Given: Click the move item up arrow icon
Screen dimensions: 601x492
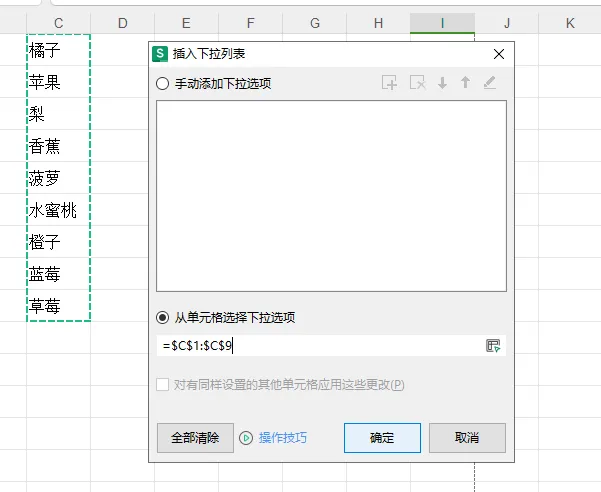Looking at the screenshot, I should point(465,83).
